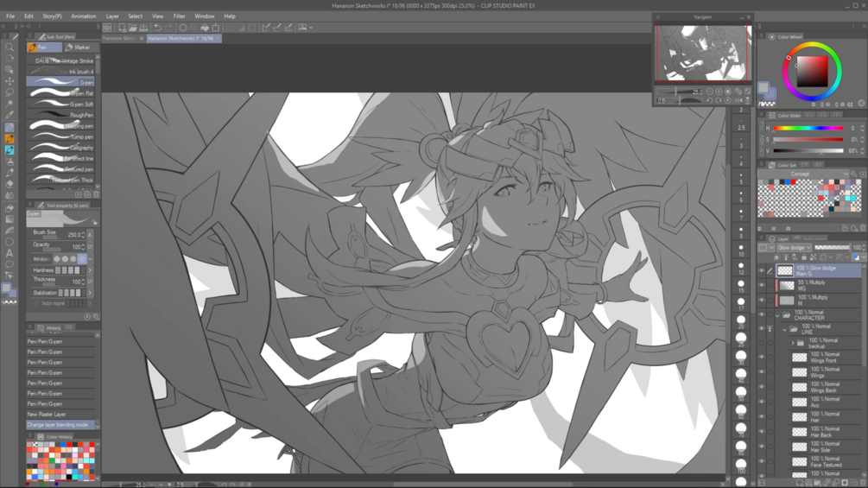
Task: Hide the Wings Front layer
Action: pos(761,358)
